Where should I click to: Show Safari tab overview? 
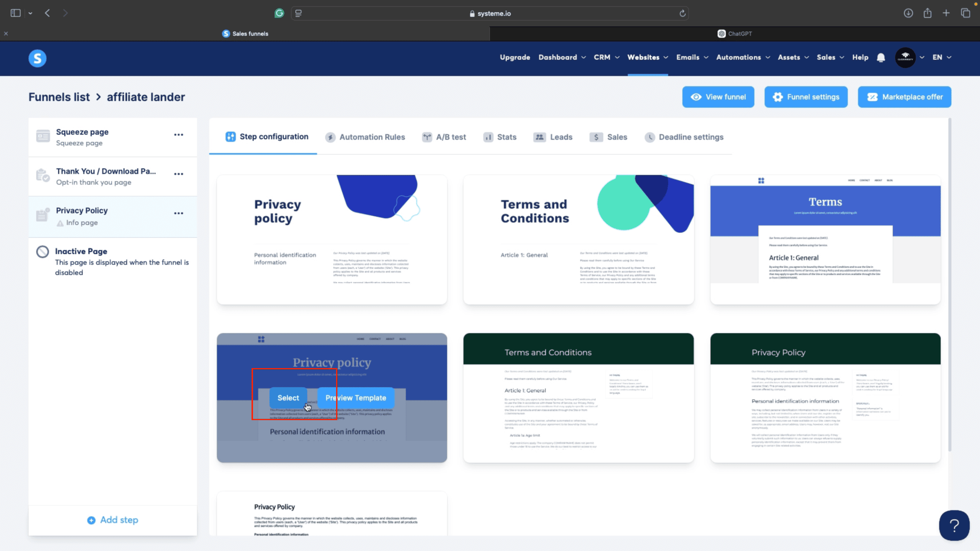(965, 13)
